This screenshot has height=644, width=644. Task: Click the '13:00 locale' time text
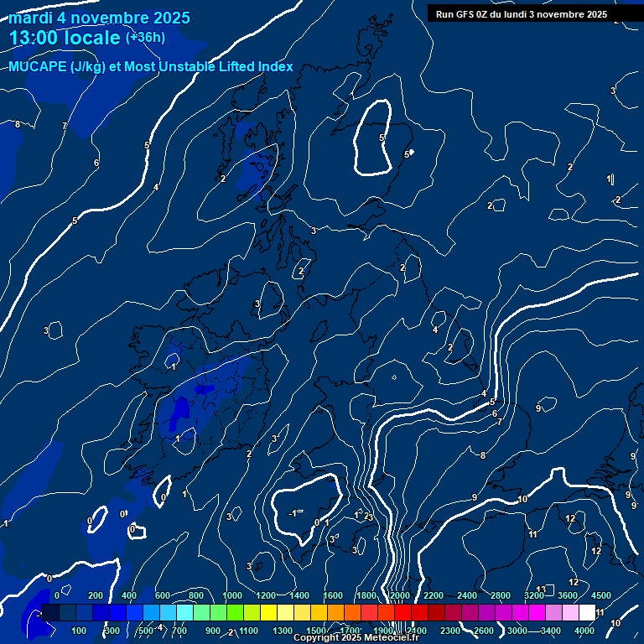(65, 39)
